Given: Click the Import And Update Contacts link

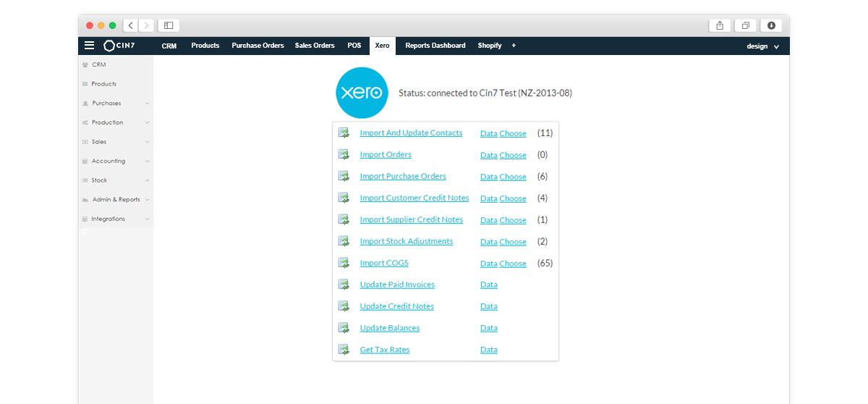Looking at the screenshot, I should (411, 133).
